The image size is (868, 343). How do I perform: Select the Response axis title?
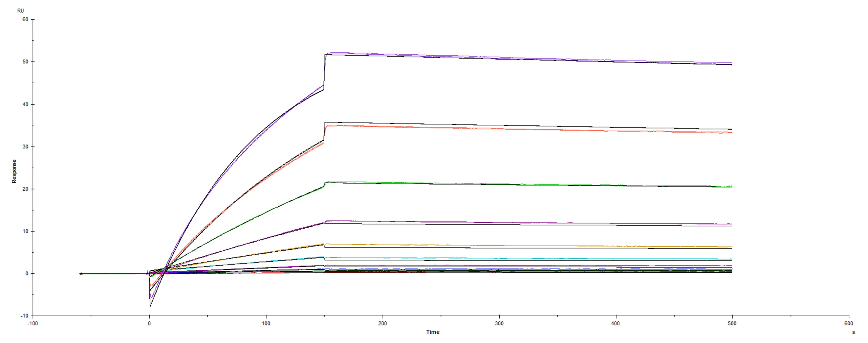click(14, 171)
